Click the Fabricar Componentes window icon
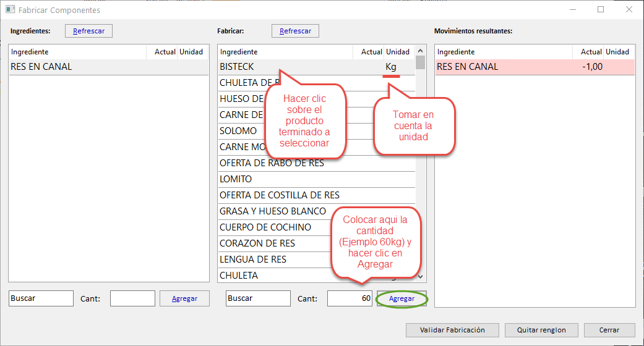The width and height of the screenshot is (644, 346). pos(10,10)
